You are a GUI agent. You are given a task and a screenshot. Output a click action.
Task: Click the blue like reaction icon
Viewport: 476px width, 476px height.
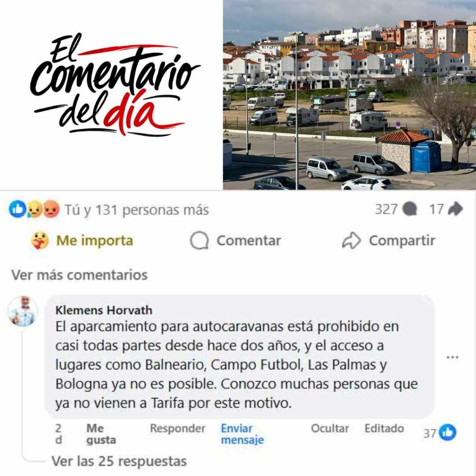point(17,210)
